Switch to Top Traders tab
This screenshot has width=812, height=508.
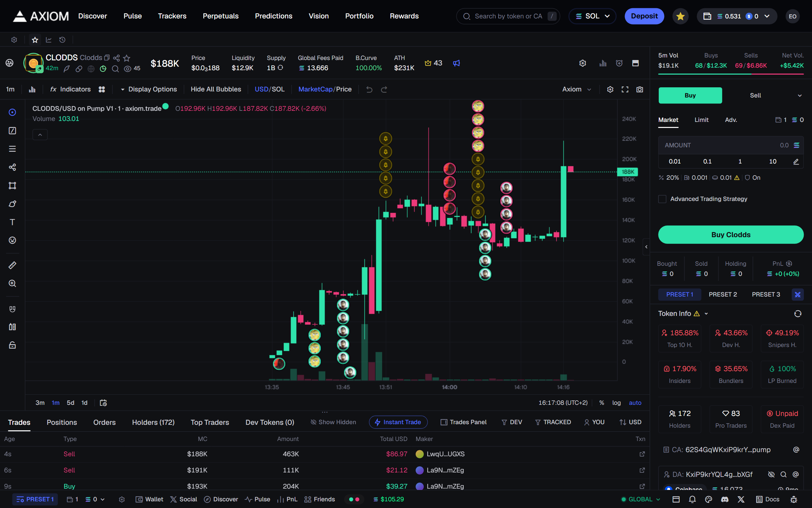click(210, 422)
